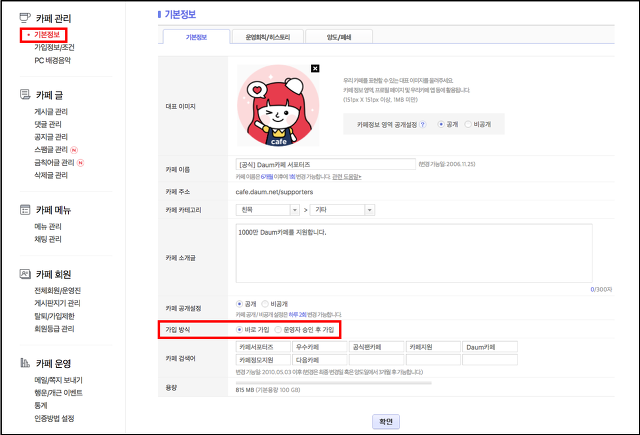Click the 다음카페 keyword field
This screenshot has height=435, width=640.
pos(320,360)
